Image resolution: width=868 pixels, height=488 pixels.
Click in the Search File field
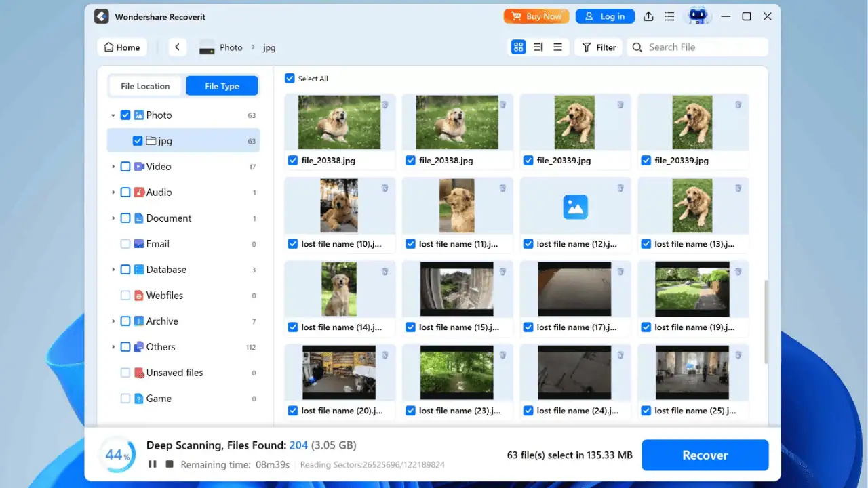tap(697, 47)
